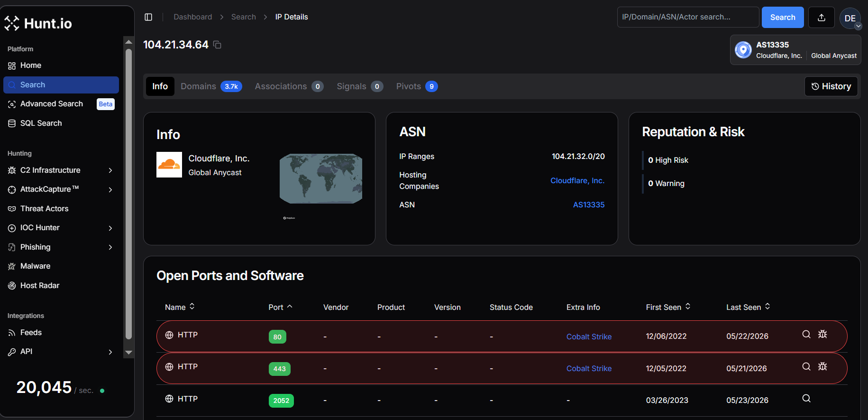Screen dimensions: 868x420
Task: Click the magnifier icon in port 80 row
Action: [806, 334]
